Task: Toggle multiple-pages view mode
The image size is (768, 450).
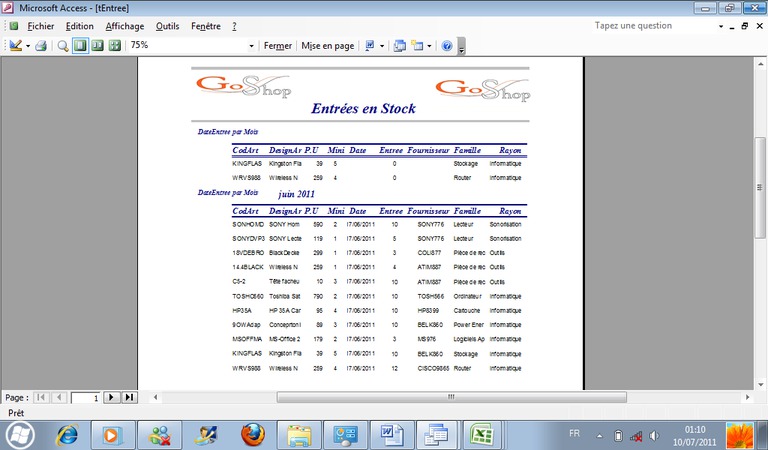Action: coord(114,46)
